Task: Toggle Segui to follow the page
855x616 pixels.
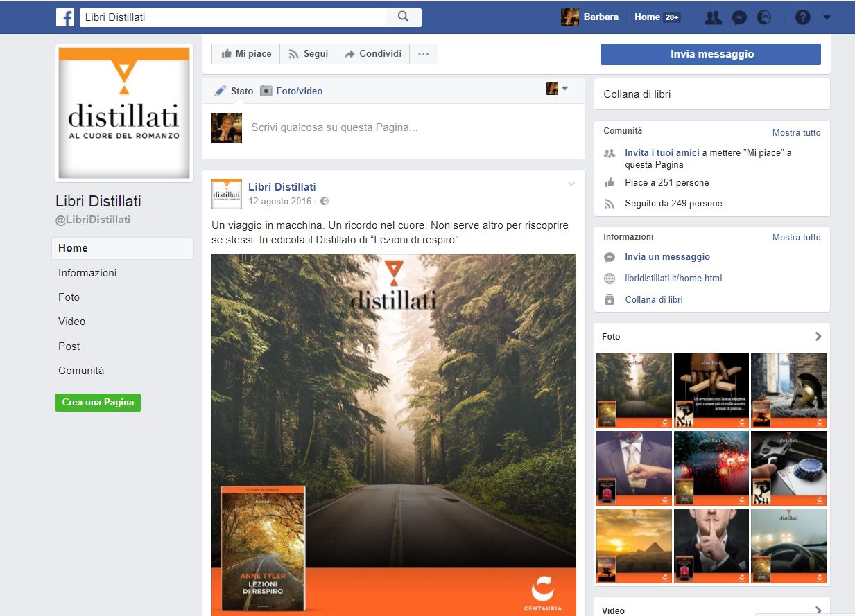Action: [x=308, y=54]
